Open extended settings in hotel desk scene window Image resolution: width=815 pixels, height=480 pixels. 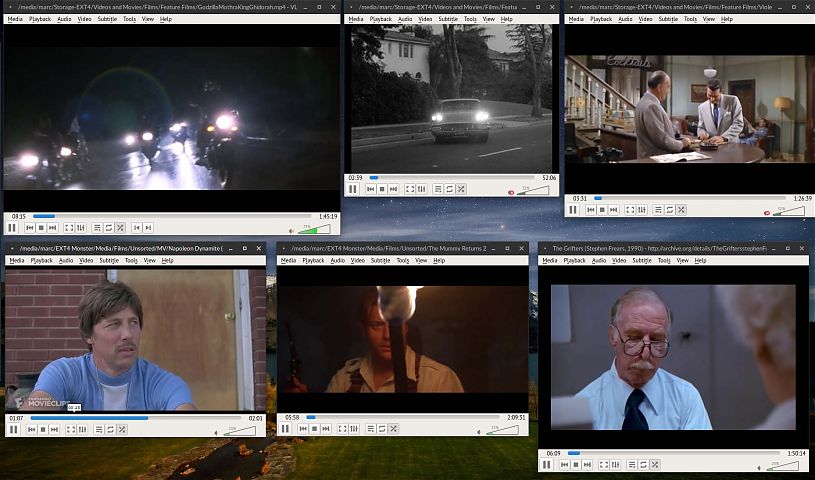[642, 210]
